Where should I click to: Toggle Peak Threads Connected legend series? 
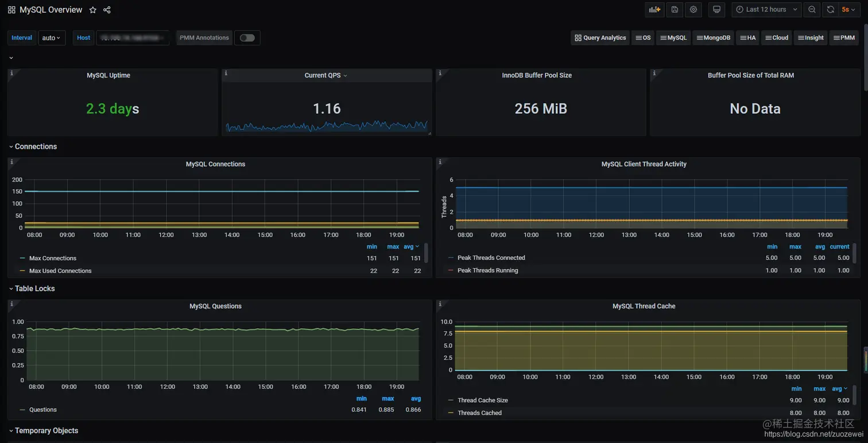[491, 258]
